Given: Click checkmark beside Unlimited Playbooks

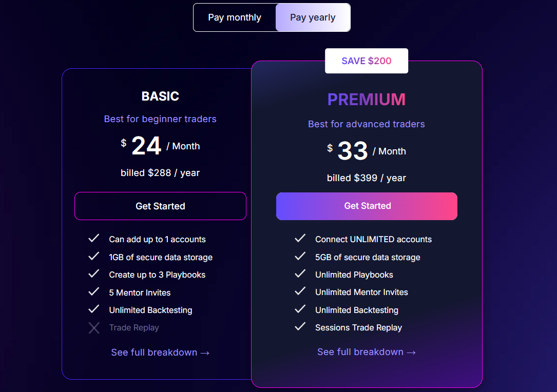Looking at the screenshot, I should pyautogui.click(x=300, y=274).
